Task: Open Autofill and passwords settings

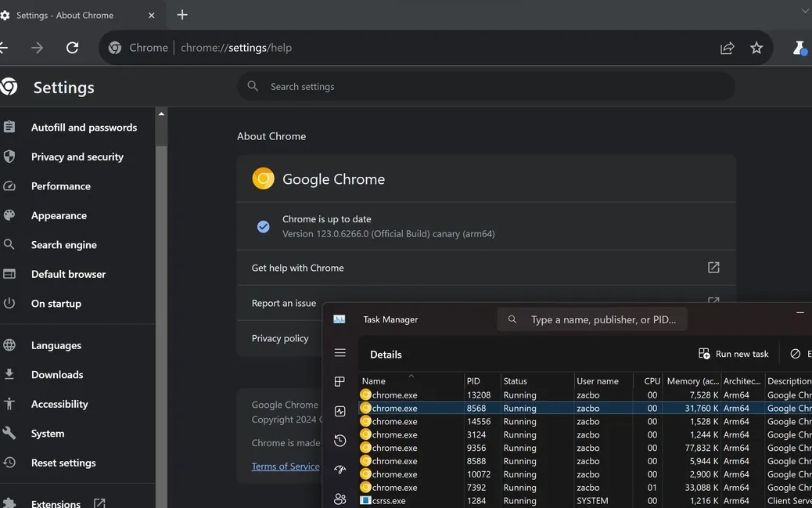Action: coord(84,128)
